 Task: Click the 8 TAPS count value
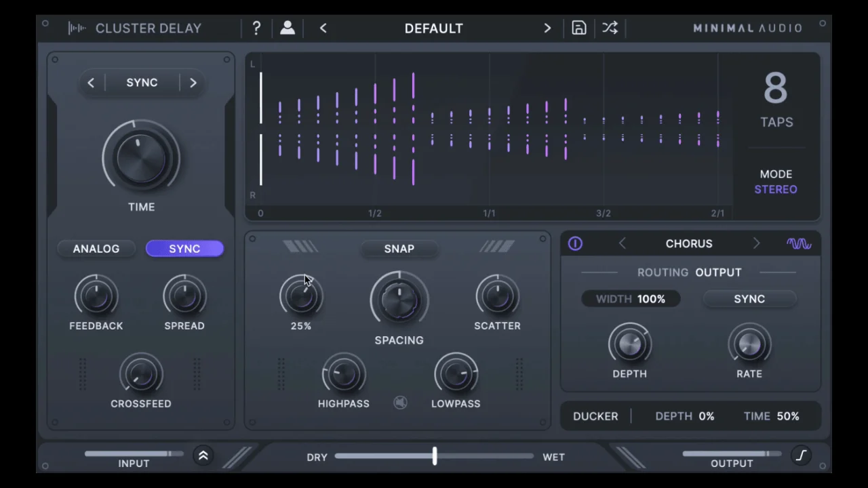point(776,88)
